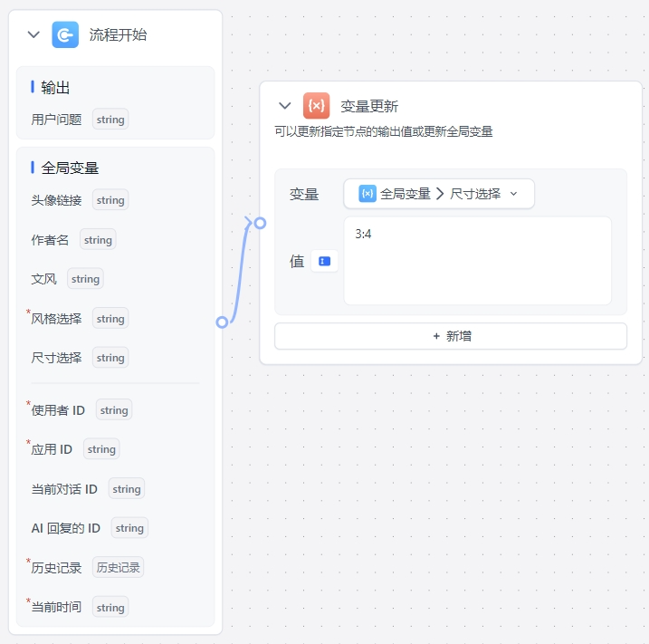The width and height of the screenshot is (649, 644).
Task: Click the 头像链接 global variable
Action: tap(56, 200)
